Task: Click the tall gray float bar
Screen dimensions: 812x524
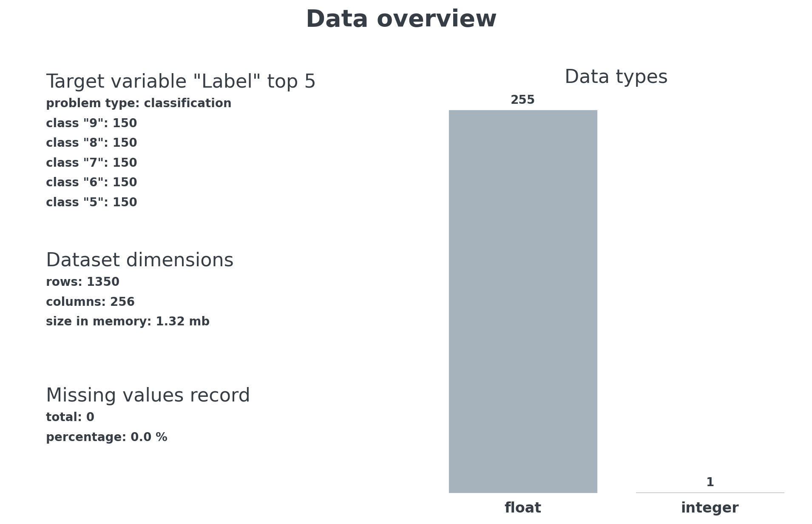Action: coord(523,301)
